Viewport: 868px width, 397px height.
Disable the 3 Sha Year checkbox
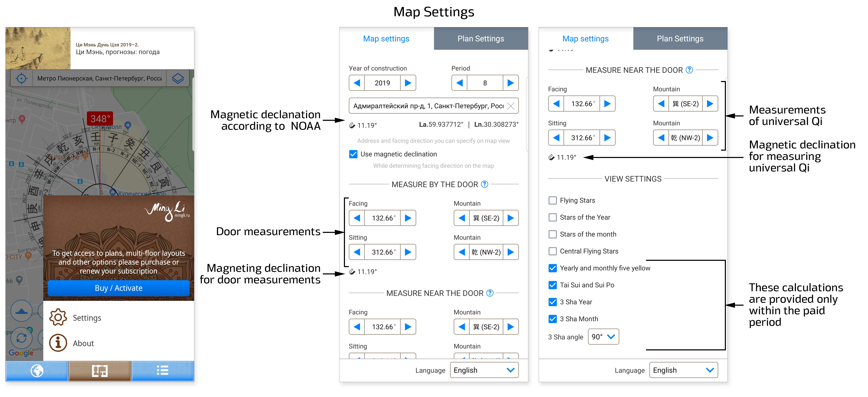(552, 302)
